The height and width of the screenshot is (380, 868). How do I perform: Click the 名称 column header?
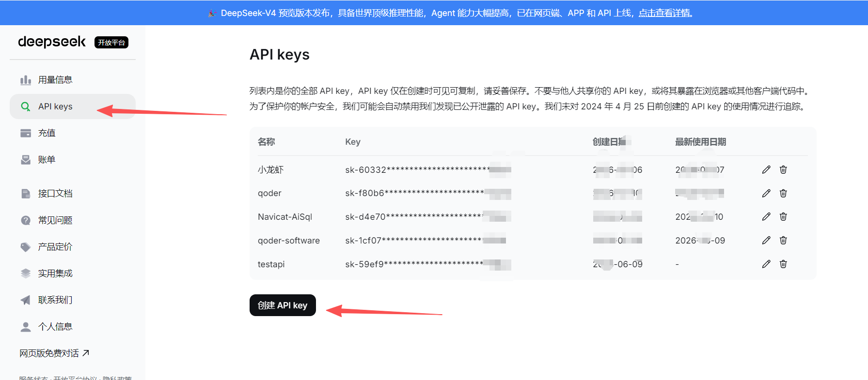pos(267,142)
